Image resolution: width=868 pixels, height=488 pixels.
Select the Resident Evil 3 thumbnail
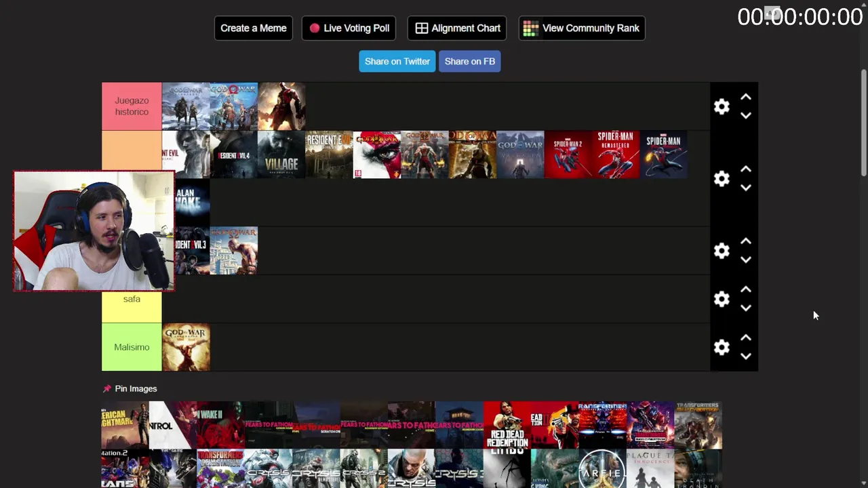tap(193, 251)
